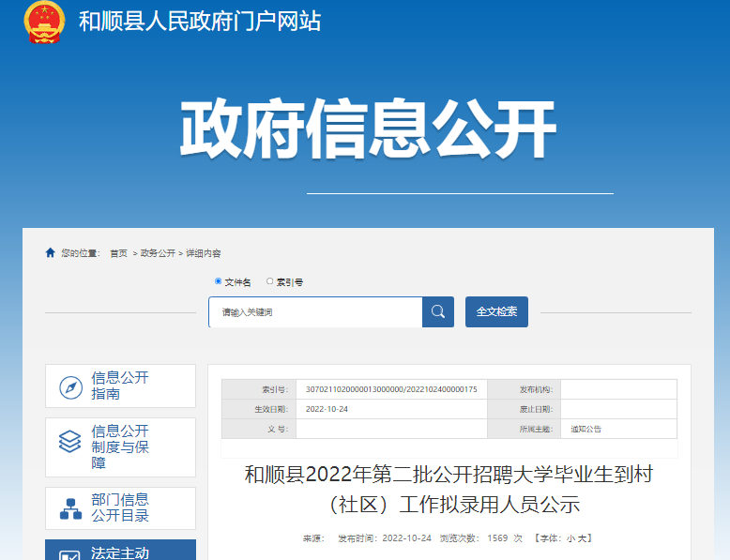Viewport: 730px width, 560px height.
Task: Open 政务公开 breadcrumb link
Action: click(158, 254)
